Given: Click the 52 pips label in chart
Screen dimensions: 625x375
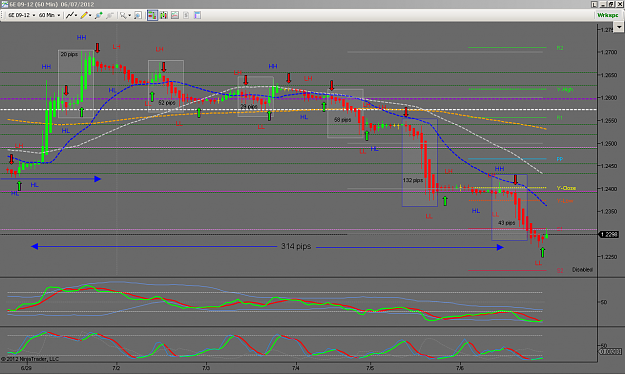Looking at the screenshot, I should pos(167,102).
